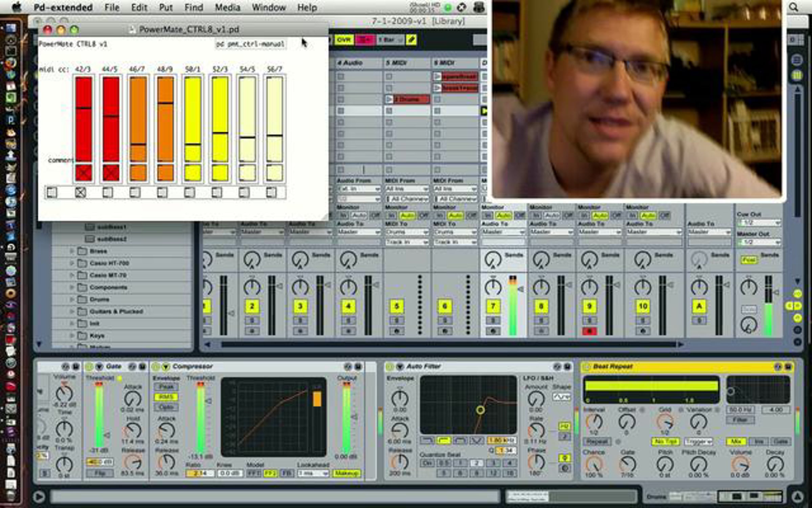Viewport: 812px width, 508px height.
Task: Hot-swap the Gate preset
Action: tap(132, 366)
